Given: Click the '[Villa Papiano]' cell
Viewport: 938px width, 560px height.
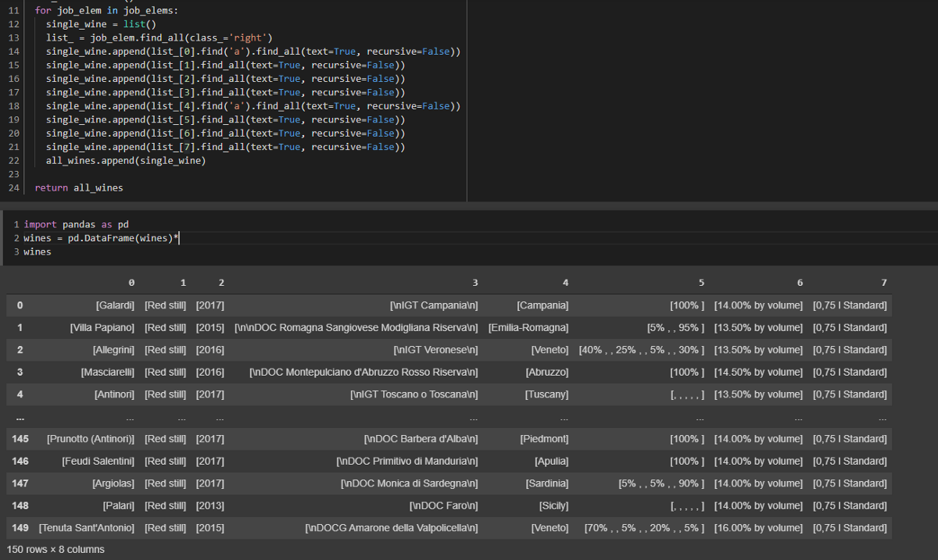Looking at the screenshot, I should pyautogui.click(x=102, y=327).
